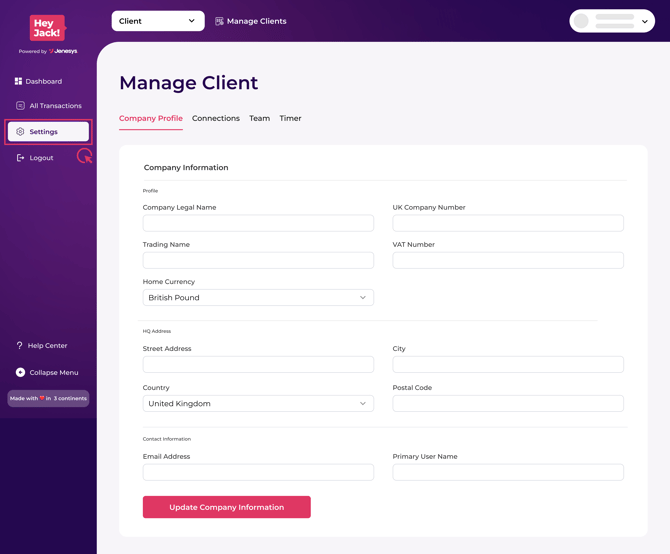
Task: Click Logout in the sidebar
Action: (x=35, y=158)
